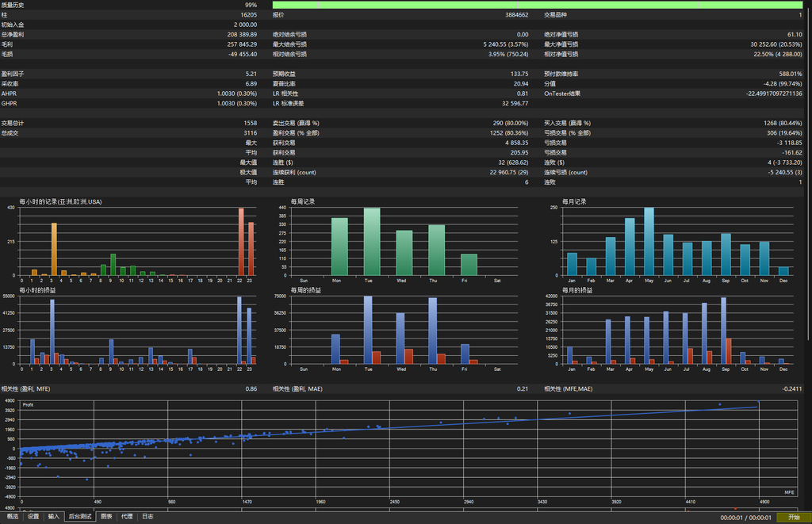Screen dimensions: 812x524
Task: Click the 初始入金 value 2 000.00
Action: point(245,25)
